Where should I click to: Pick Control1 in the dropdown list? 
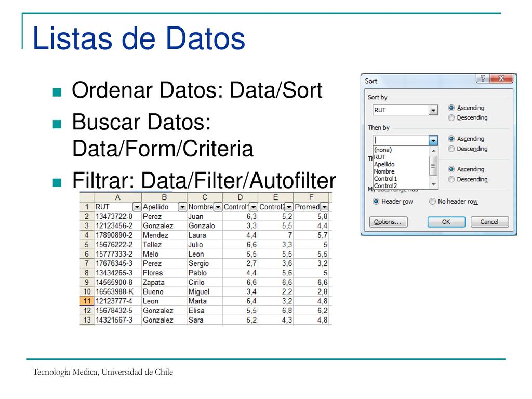[401, 179]
